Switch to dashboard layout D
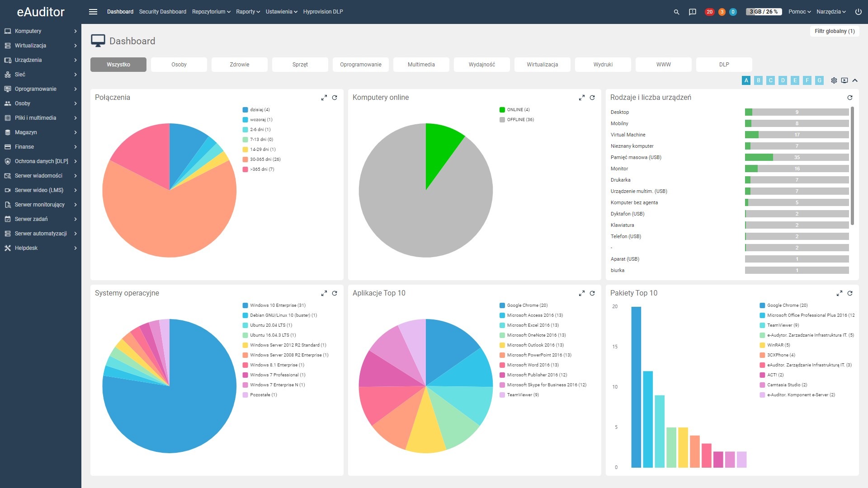 [783, 80]
